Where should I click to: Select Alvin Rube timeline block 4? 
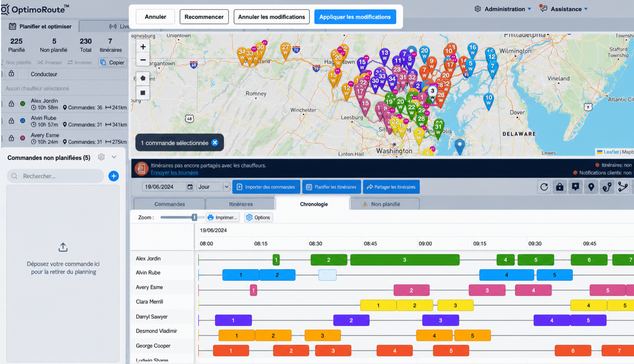(507, 275)
